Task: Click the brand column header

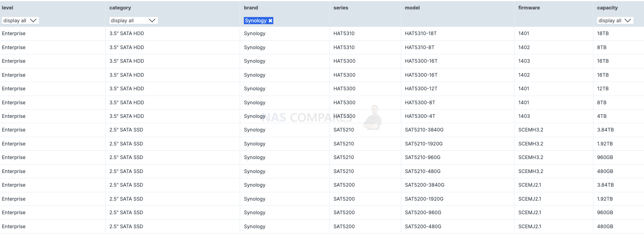Action: (x=251, y=8)
